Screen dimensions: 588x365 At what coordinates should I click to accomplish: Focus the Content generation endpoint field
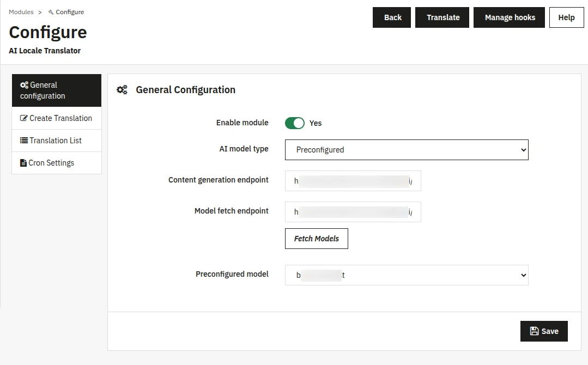tap(353, 181)
